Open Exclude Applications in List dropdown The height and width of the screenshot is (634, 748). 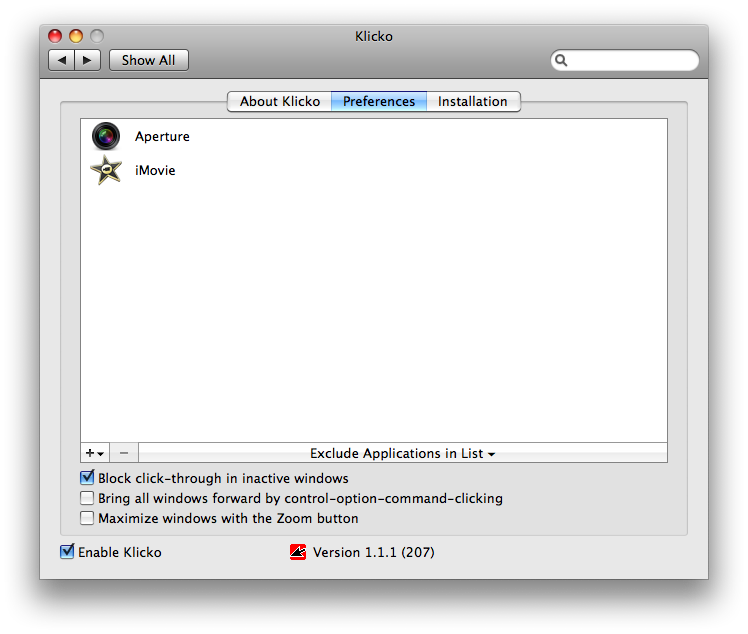402,453
